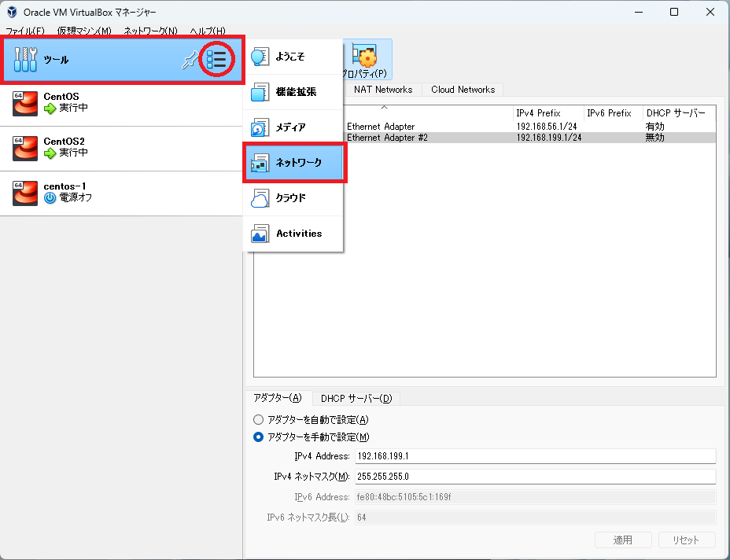The image size is (730, 560).
Task: Switch to the Cloud Networks tab
Action: 463,90
